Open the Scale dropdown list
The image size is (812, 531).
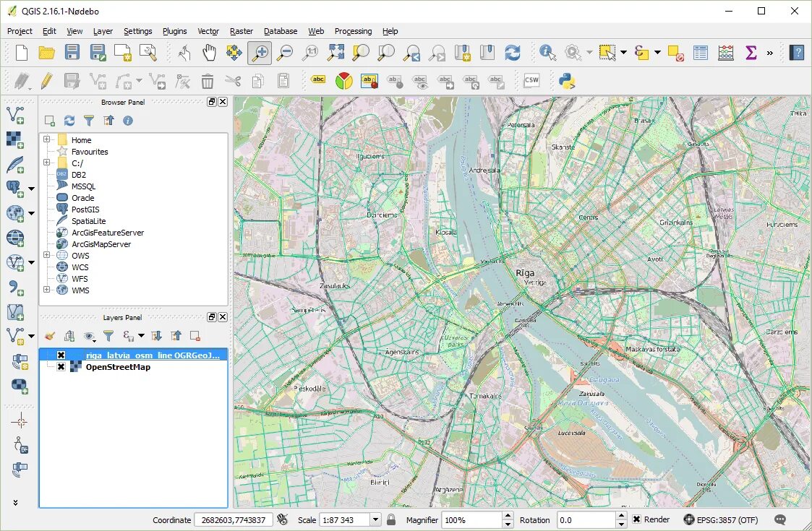click(375, 519)
